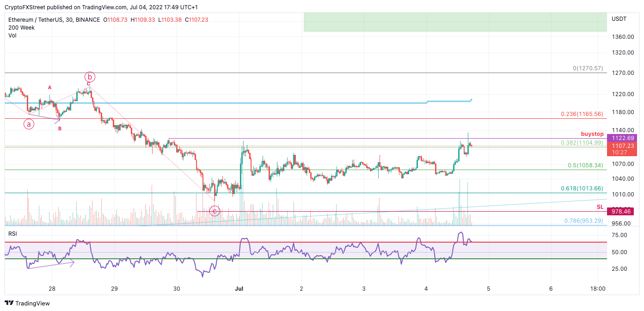Select the red SL price label 978.46

tap(621, 211)
